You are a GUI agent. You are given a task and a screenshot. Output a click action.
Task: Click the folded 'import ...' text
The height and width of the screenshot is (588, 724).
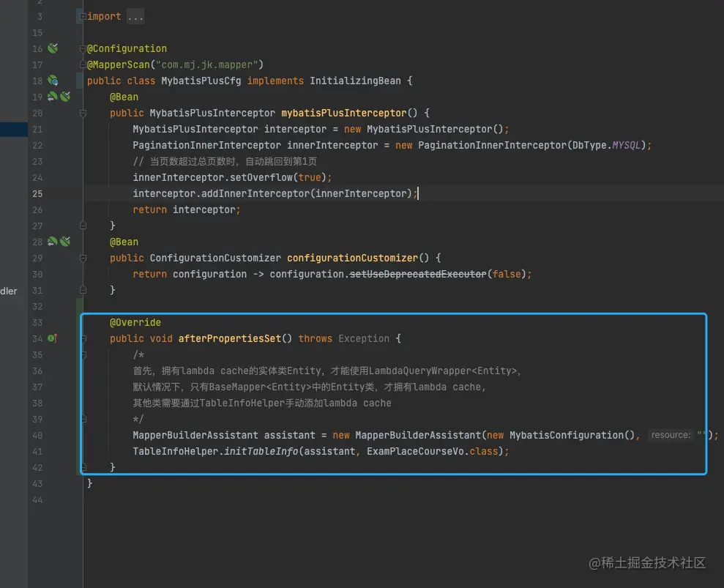point(116,17)
